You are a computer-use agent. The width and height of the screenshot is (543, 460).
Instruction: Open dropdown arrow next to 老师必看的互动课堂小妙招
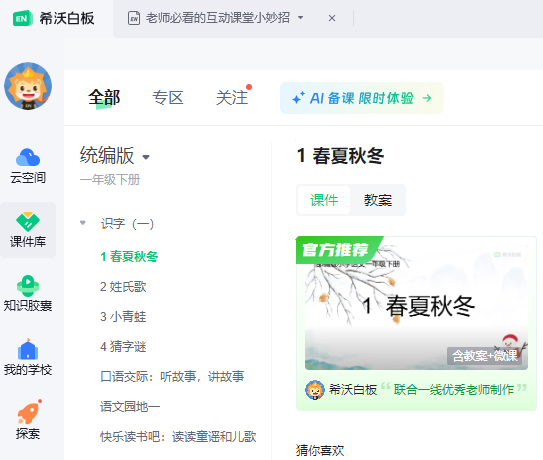(301, 18)
